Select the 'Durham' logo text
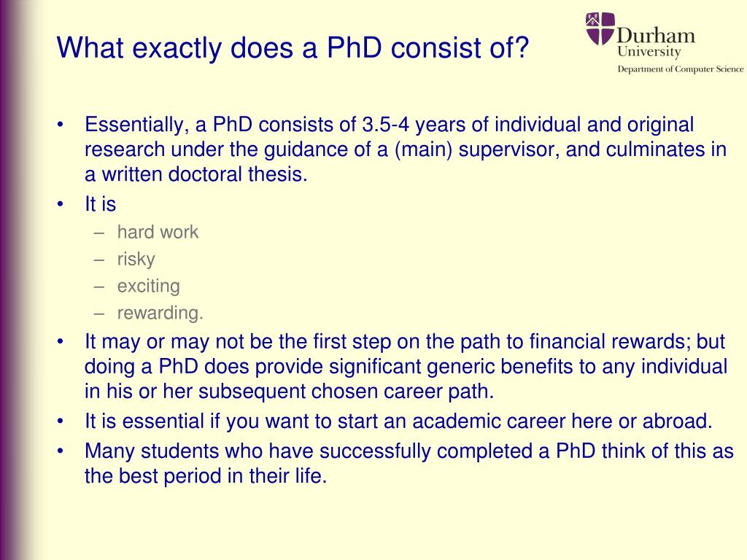Image resolution: width=747 pixels, height=560 pixels. pyautogui.click(x=656, y=35)
